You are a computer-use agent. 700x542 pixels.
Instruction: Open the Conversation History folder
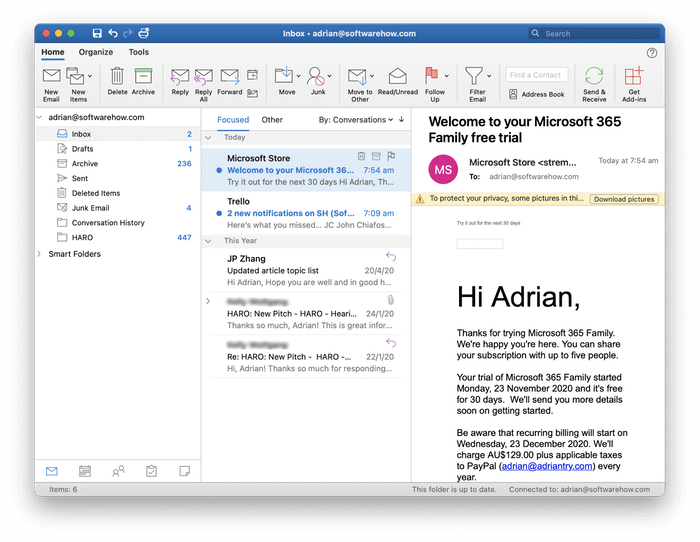tap(117, 222)
